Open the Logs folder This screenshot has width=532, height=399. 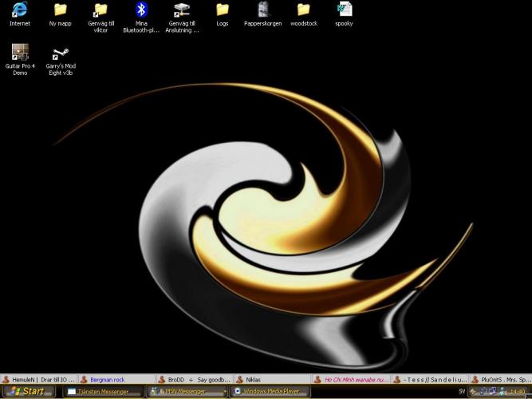pos(223,10)
